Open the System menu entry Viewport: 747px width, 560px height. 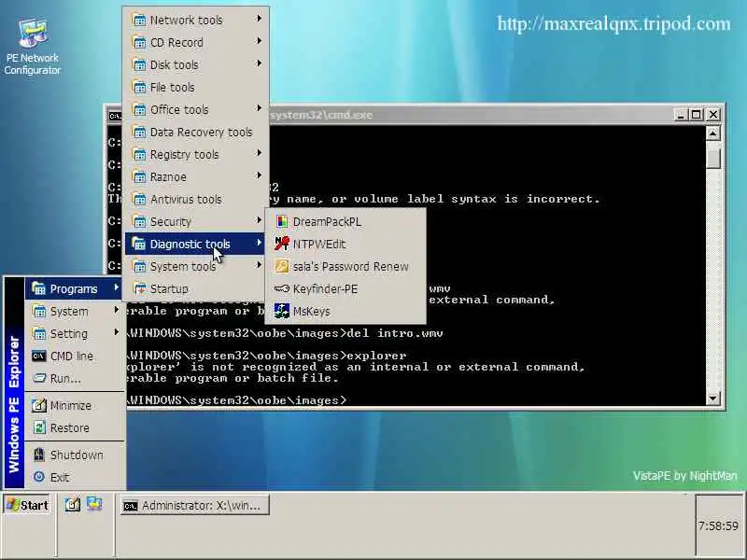pos(74,311)
